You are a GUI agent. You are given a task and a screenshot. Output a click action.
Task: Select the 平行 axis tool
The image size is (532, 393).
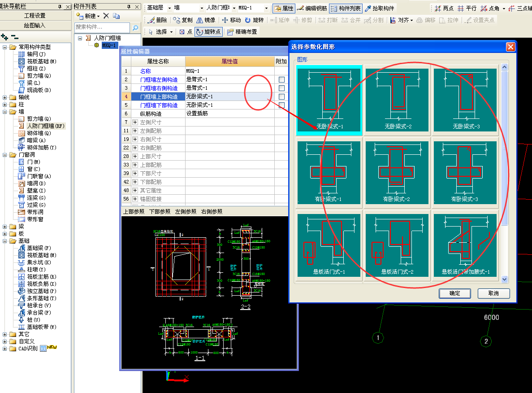(467, 8)
